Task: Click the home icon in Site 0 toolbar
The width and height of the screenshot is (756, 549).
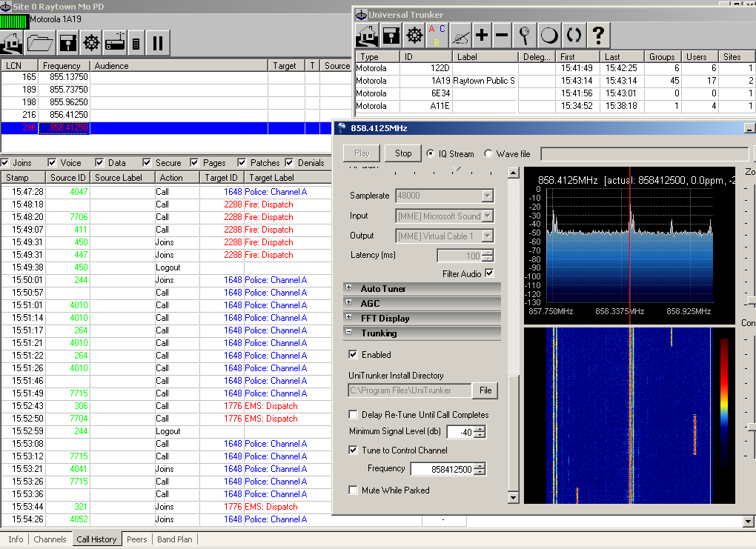Action: (11, 43)
